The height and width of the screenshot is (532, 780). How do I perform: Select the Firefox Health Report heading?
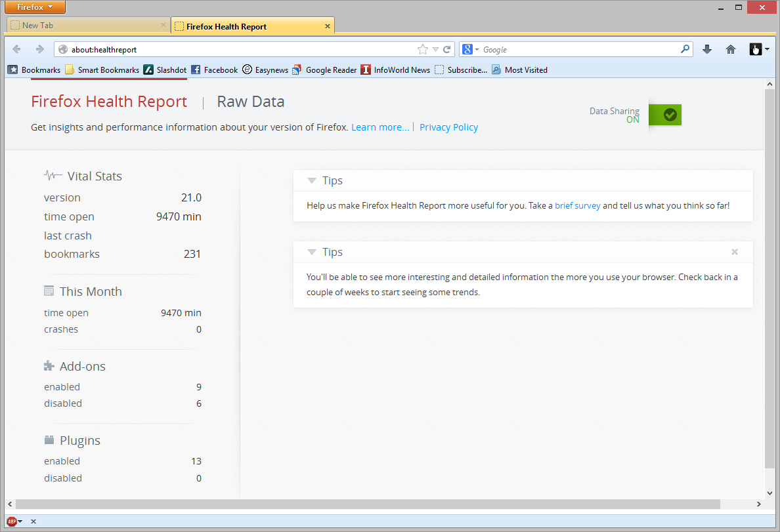pos(109,102)
